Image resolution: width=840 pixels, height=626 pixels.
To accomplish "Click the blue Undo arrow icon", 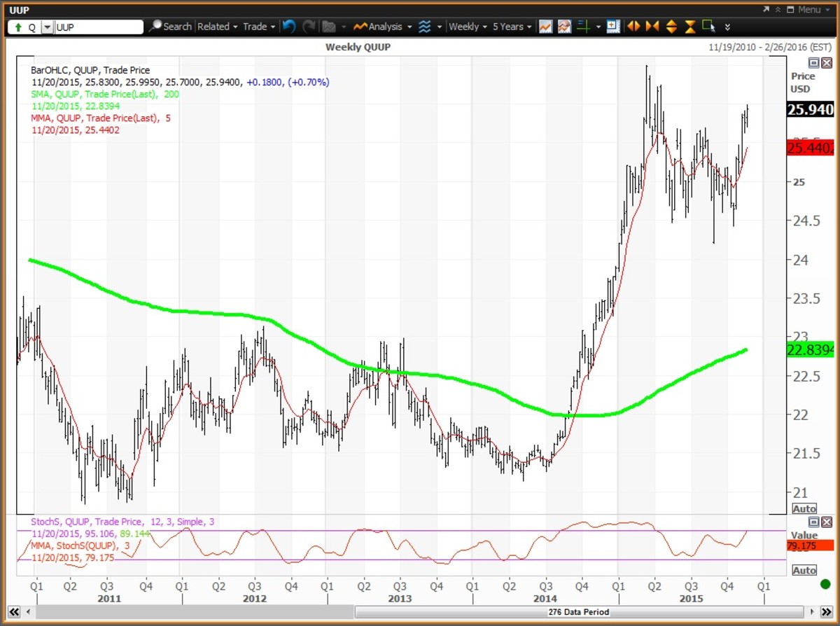I will 289,27.
